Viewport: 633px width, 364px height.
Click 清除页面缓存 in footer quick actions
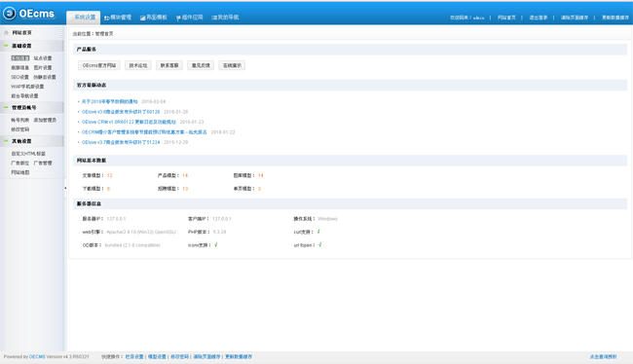(x=206, y=357)
